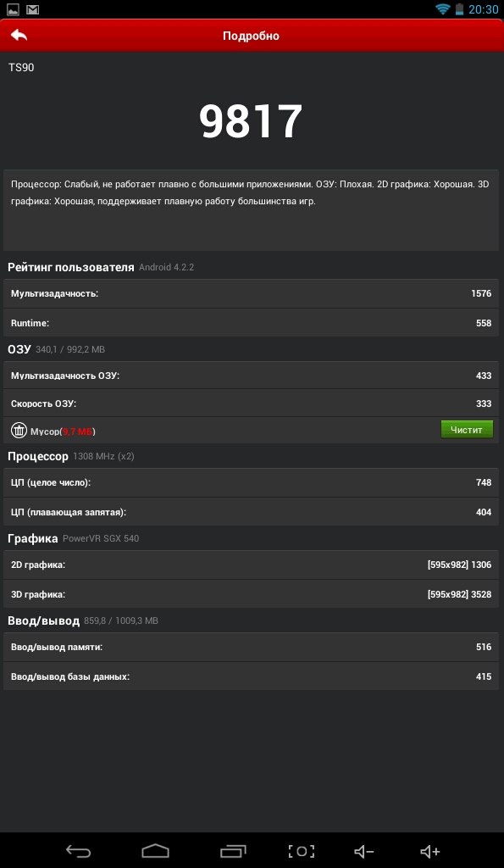Screen dimensions: 504x868
Task: Lower volume with the speaker minus icon
Action: (x=364, y=851)
